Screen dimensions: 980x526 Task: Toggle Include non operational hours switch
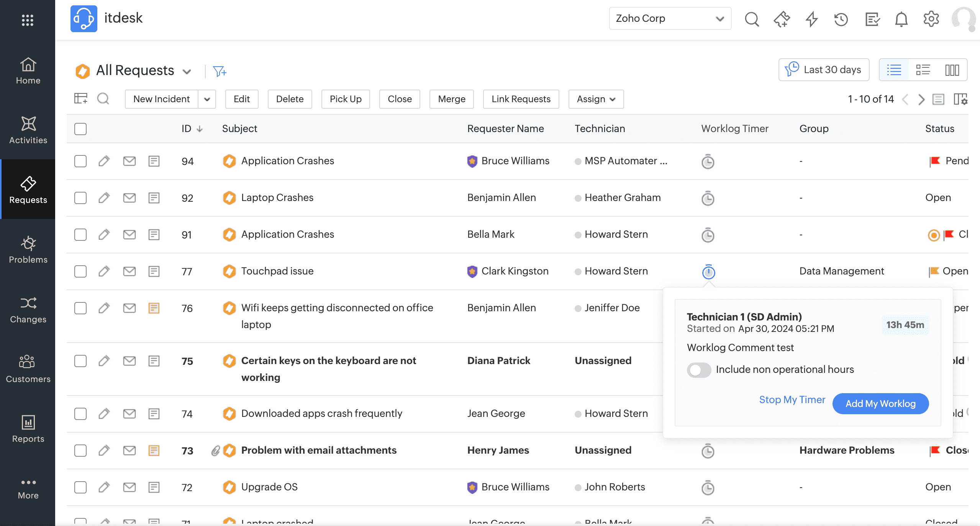click(x=698, y=370)
